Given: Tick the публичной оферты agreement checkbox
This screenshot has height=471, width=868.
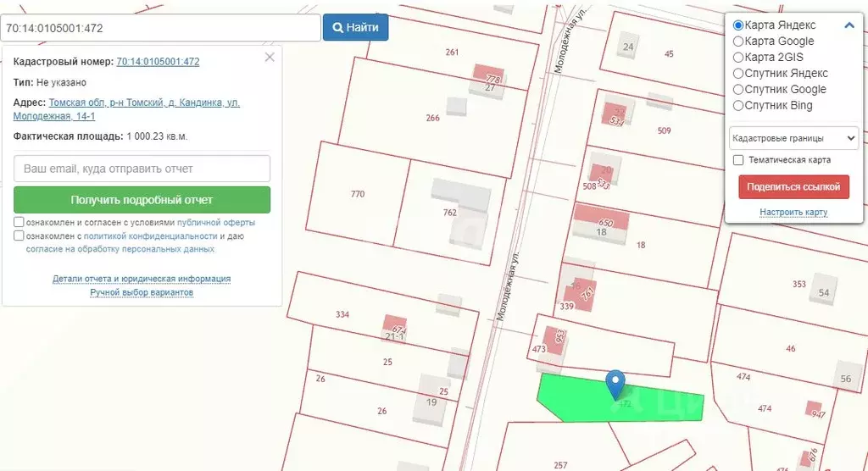Looking at the screenshot, I should (19, 222).
